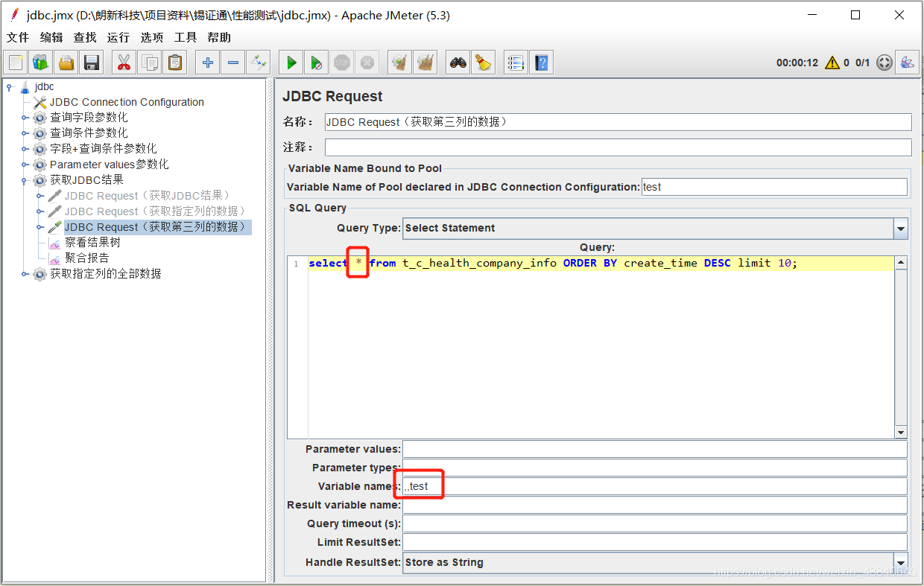This screenshot has height=586, width=924.
Task: Click the 注释 comment input field
Action: point(618,147)
